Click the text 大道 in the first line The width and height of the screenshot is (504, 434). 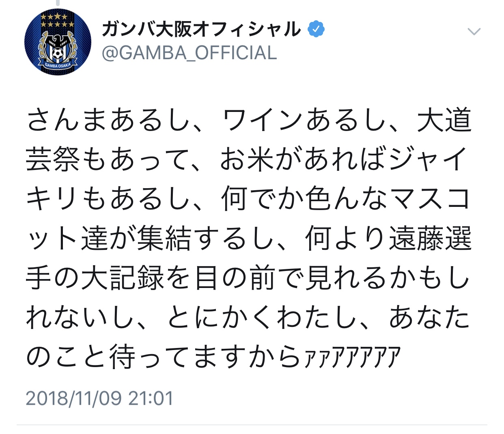coord(444,120)
